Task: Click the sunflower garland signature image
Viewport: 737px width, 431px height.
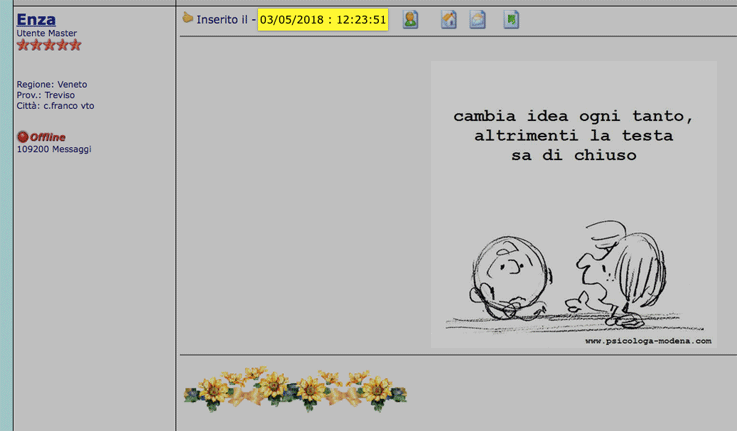Action: (x=295, y=389)
